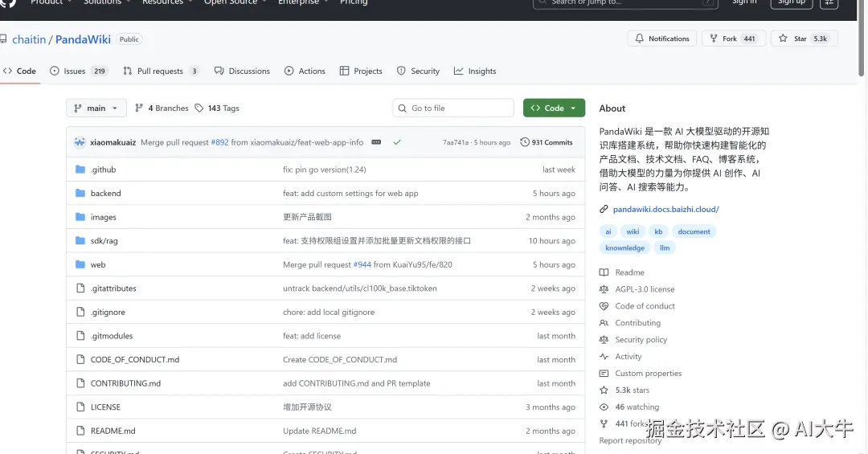The width and height of the screenshot is (868, 454).
Task: Click the CONTRIBUTING.md file icon
Action: point(80,383)
